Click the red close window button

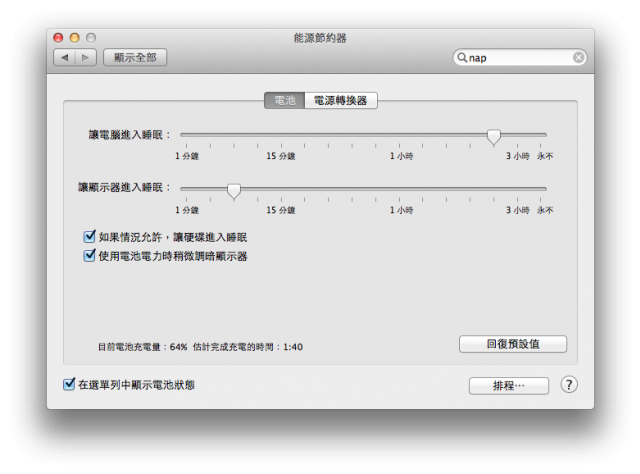pos(58,38)
